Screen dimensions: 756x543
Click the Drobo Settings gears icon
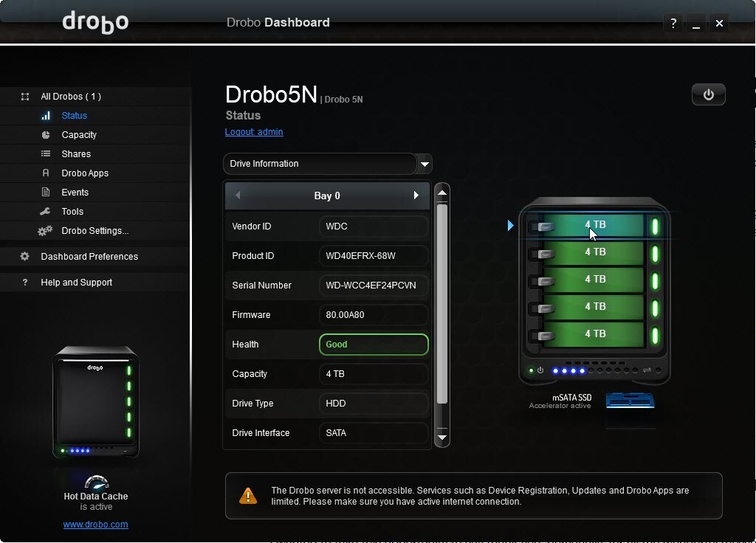click(45, 231)
